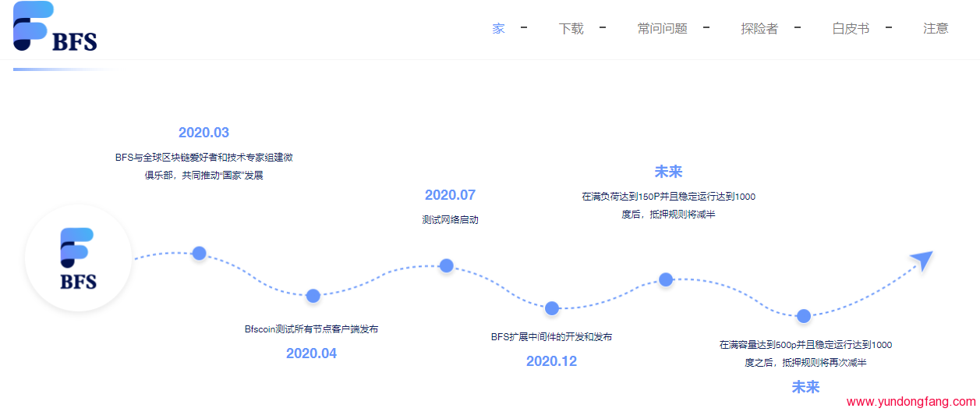Click the 500p milestone timeline dot
Image resolution: width=980 pixels, height=412 pixels.
tap(804, 316)
